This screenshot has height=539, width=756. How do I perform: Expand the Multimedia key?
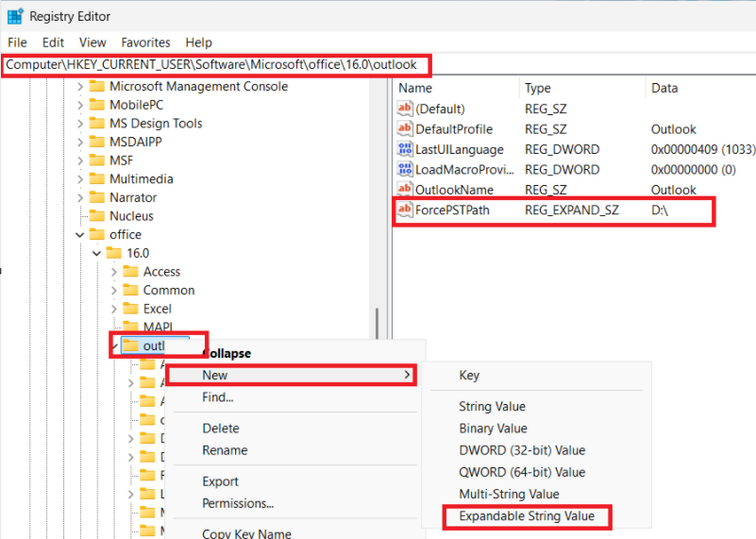tap(80, 178)
